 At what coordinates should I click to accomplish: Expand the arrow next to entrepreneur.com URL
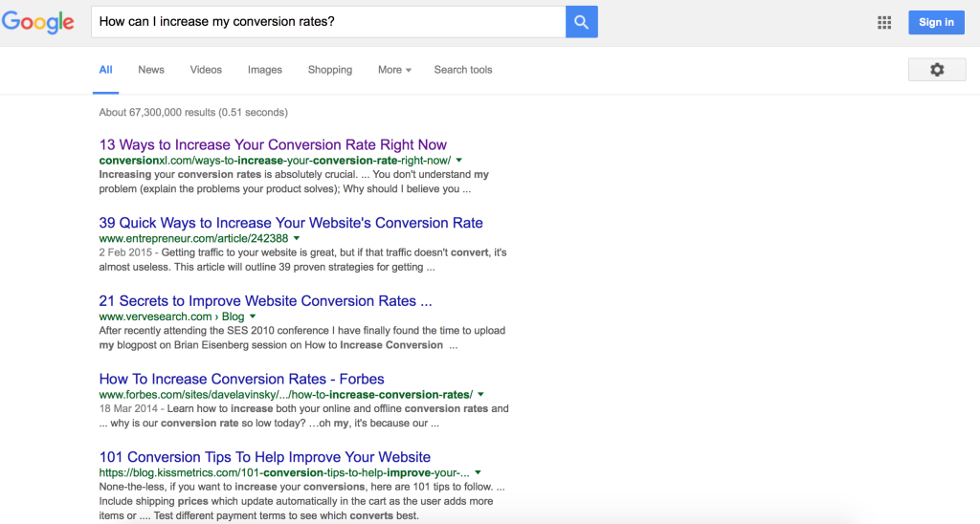297,239
